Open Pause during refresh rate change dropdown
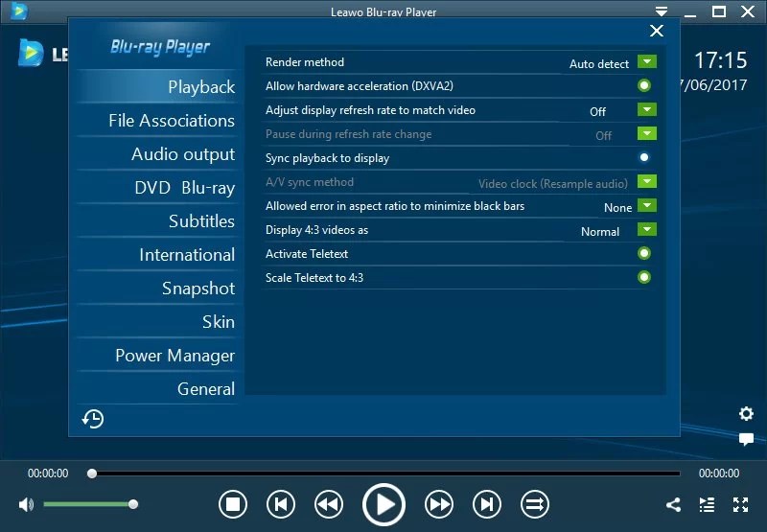This screenshot has width=767, height=532. [646, 133]
